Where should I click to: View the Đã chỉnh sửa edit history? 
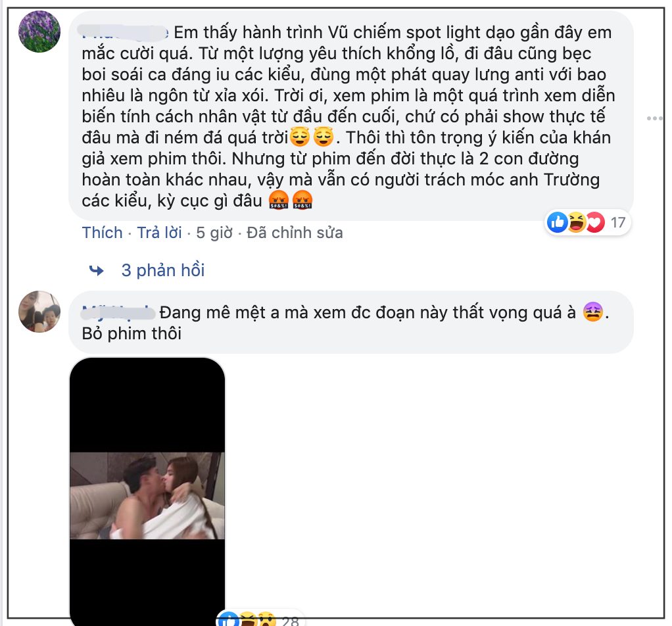coord(295,233)
